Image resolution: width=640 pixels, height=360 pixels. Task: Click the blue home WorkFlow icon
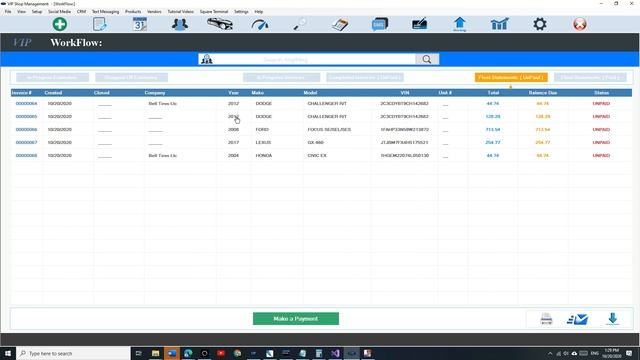460,24
